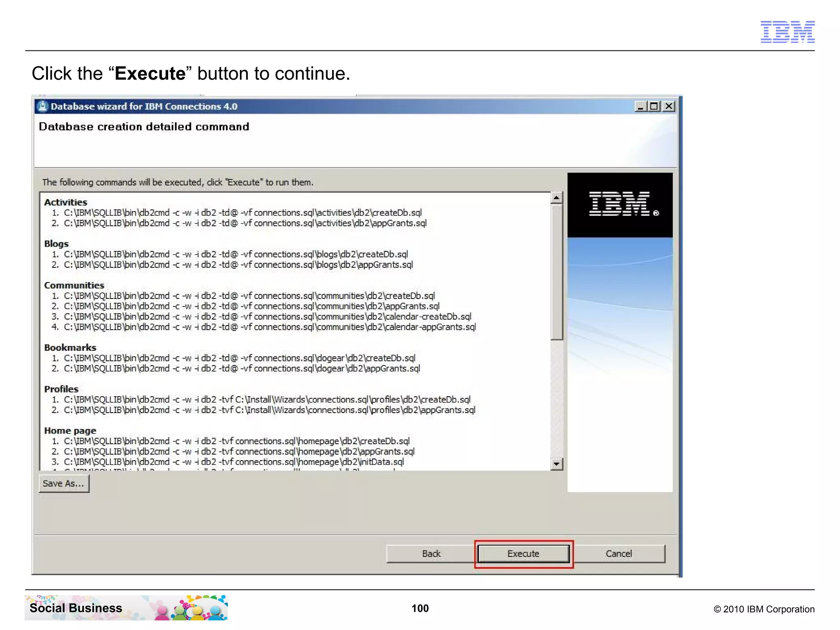
Task: Cancel the database wizard
Action: tap(619, 554)
